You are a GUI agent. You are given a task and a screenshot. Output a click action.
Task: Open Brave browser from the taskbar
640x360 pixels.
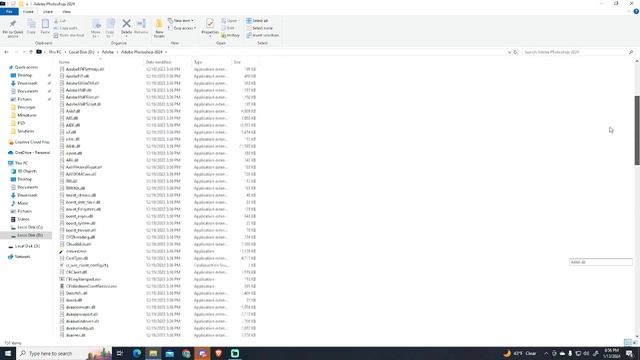[x=219, y=353]
